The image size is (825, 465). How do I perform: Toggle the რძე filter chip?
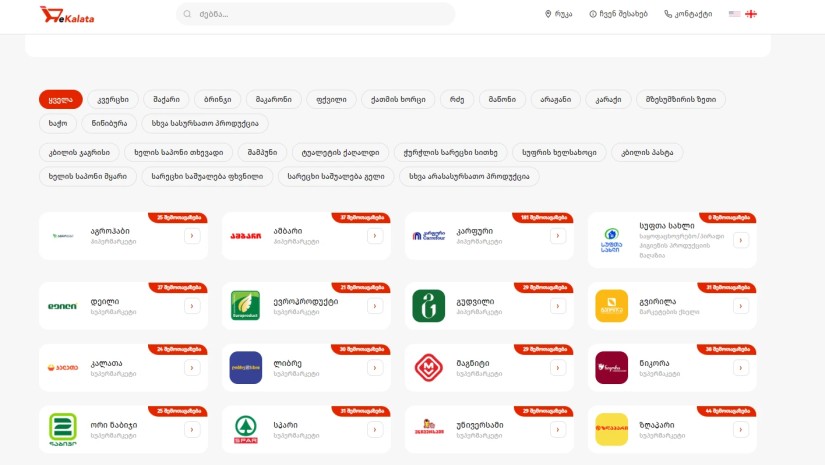tap(457, 99)
